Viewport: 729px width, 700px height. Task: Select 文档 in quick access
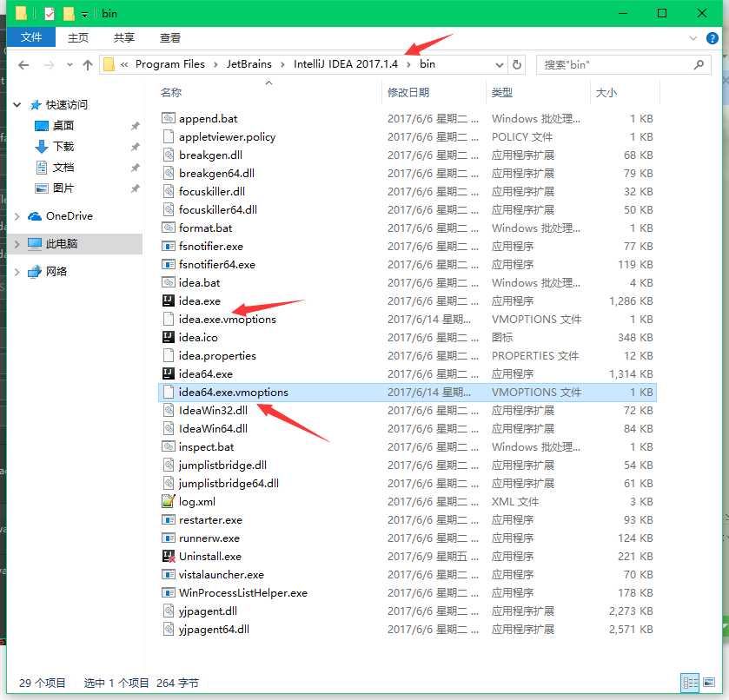point(63,168)
